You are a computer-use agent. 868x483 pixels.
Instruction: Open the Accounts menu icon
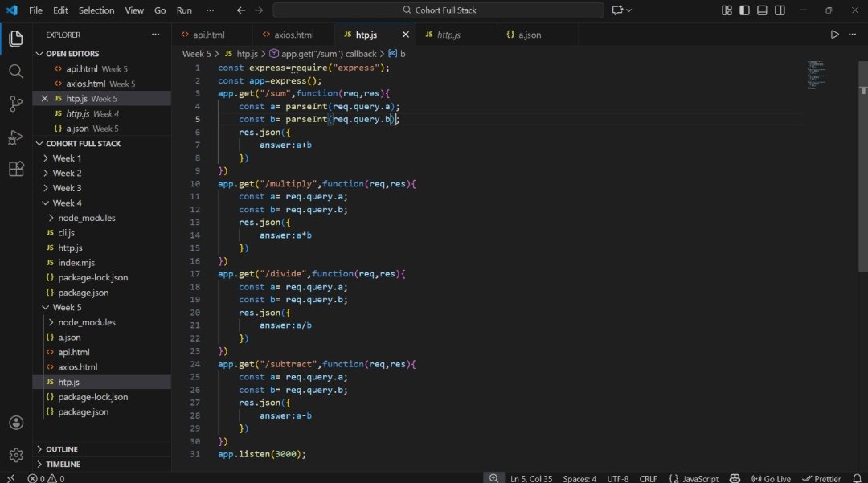16,423
